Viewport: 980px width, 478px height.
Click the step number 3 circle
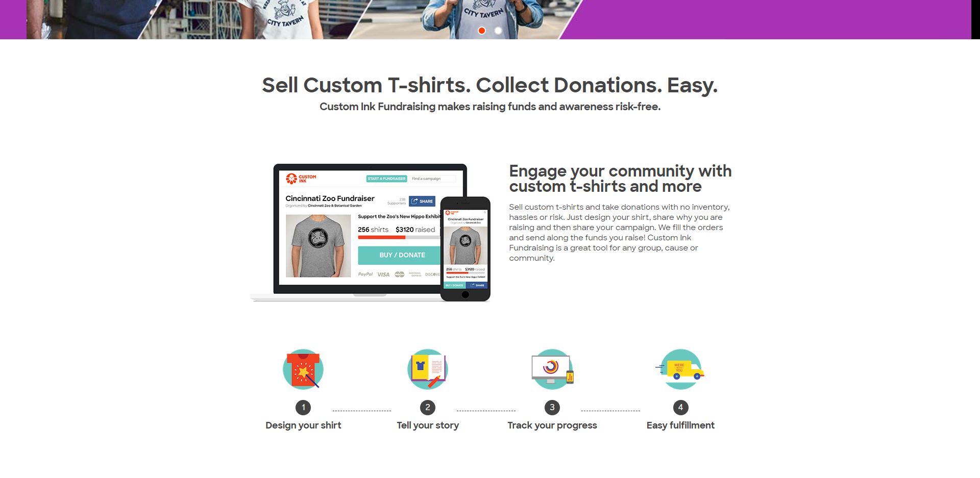coord(552,407)
